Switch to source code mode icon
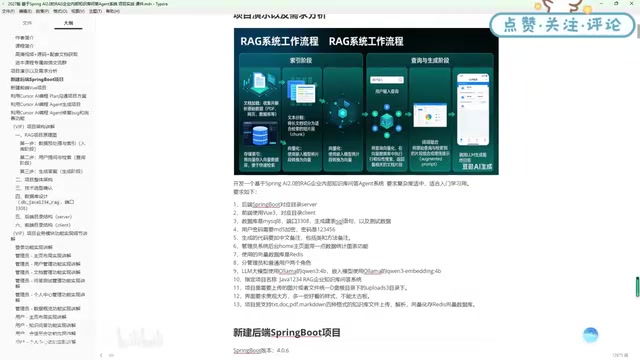The height and width of the screenshot is (360, 640). tap(111, 355)
